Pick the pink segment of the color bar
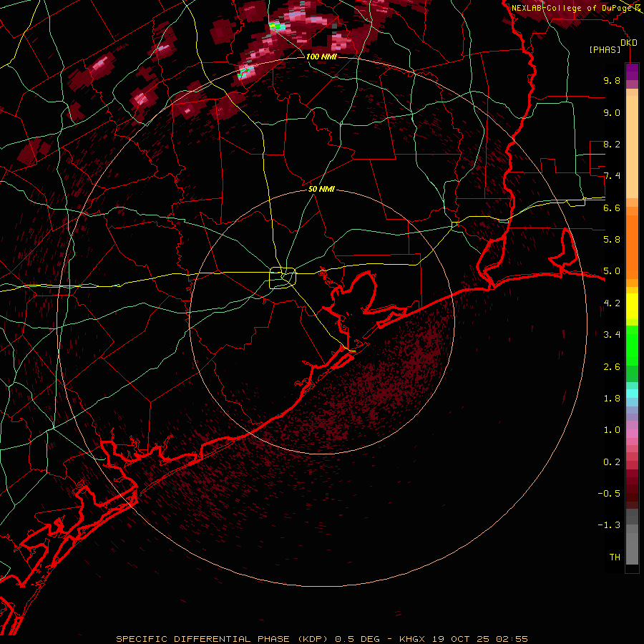Screen dimensions: 644x644 632,434
